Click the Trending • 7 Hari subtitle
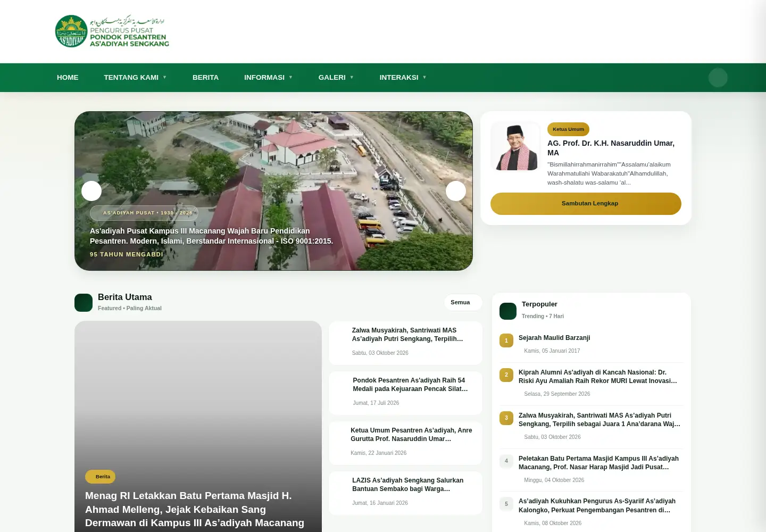The height and width of the screenshot is (532, 766). tap(543, 316)
